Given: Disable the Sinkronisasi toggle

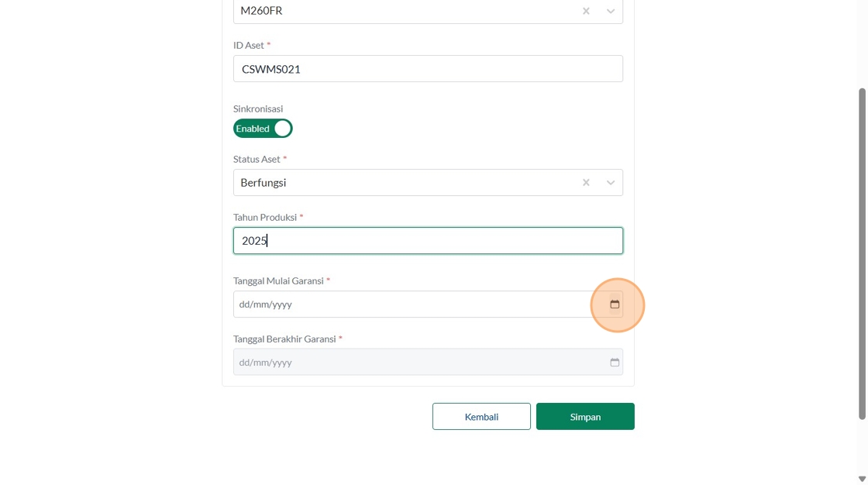Looking at the screenshot, I should pyautogui.click(x=263, y=129).
